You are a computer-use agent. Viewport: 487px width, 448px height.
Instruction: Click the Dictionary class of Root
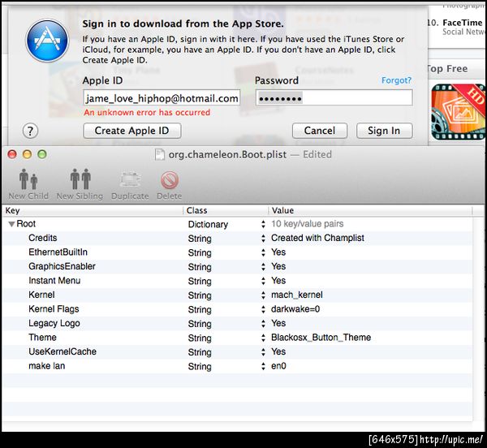click(208, 224)
